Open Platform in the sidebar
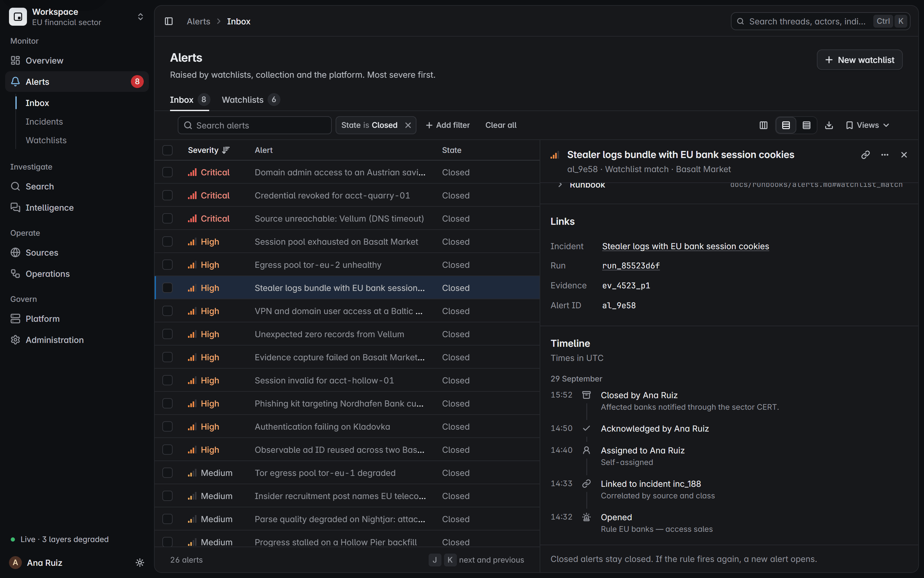 coord(77,319)
